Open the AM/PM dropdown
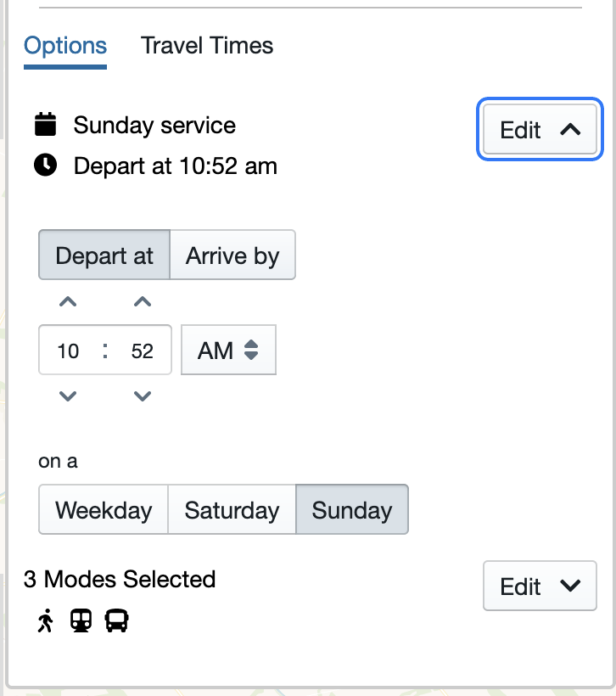The width and height of the screenshot is (616, 696). (x=228, y=350)
